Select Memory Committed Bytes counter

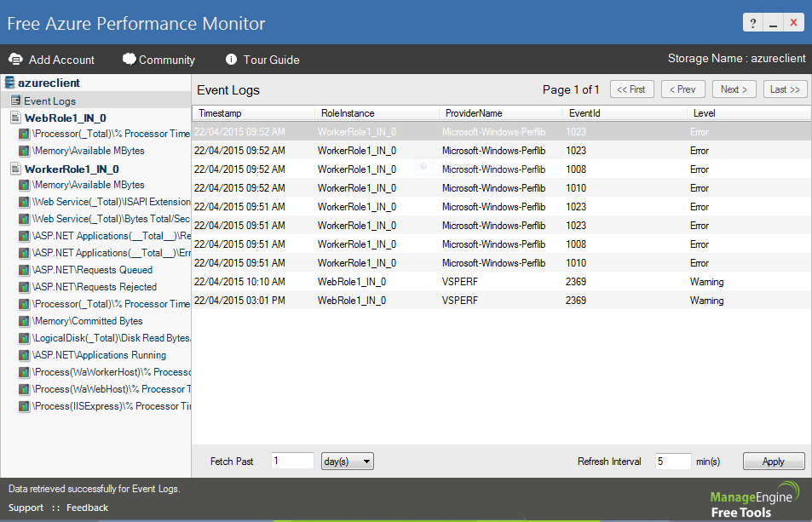coord(87,321)
